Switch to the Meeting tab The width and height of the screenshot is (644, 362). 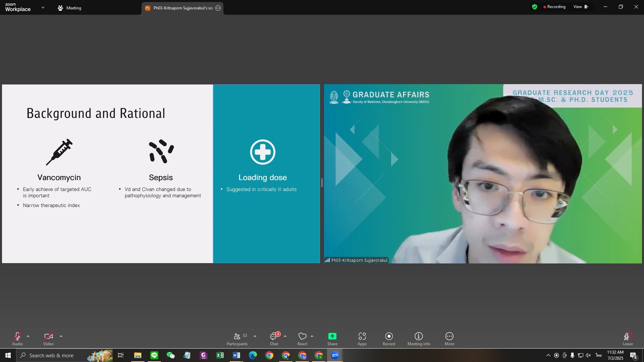pos(69,8)
